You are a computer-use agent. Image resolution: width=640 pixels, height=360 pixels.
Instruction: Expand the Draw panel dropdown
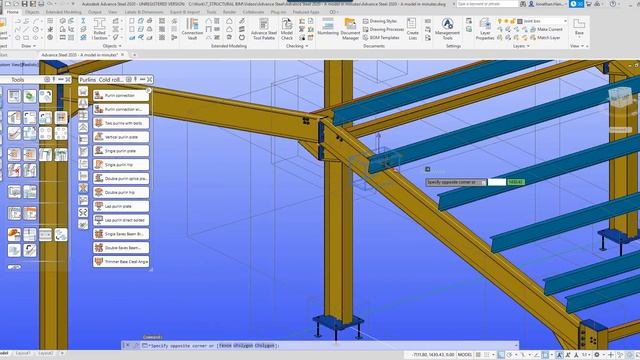pyautogui.click(x=28, y=46)
